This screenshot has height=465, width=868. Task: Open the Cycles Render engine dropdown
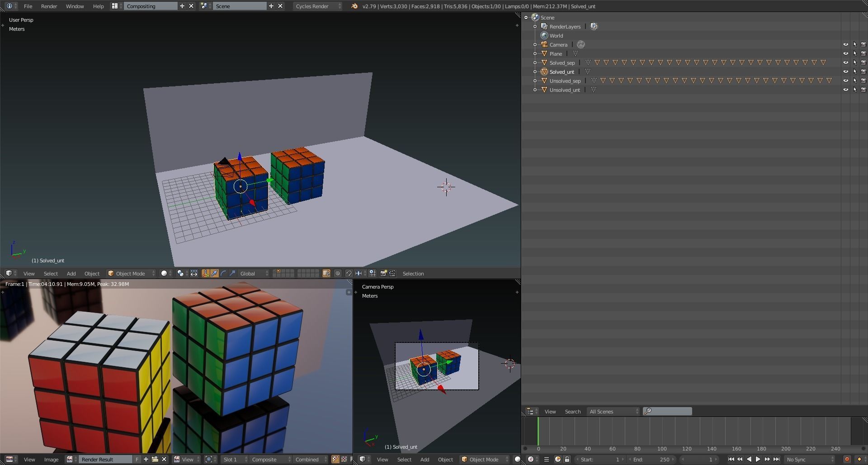pyautogui.click(x=318, y=6)
